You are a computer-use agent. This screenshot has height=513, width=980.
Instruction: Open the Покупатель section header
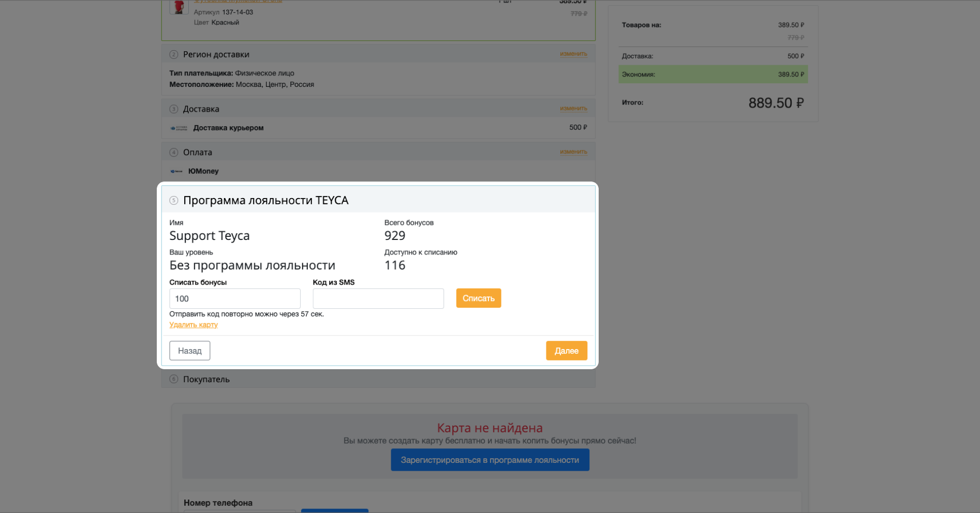coord(378,379)
